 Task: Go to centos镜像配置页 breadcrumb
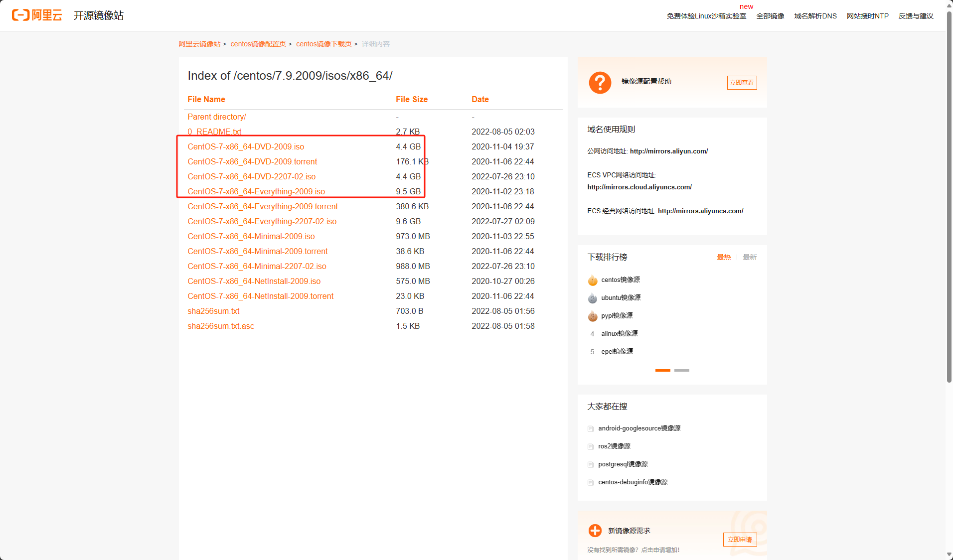[x=258, y=44]
